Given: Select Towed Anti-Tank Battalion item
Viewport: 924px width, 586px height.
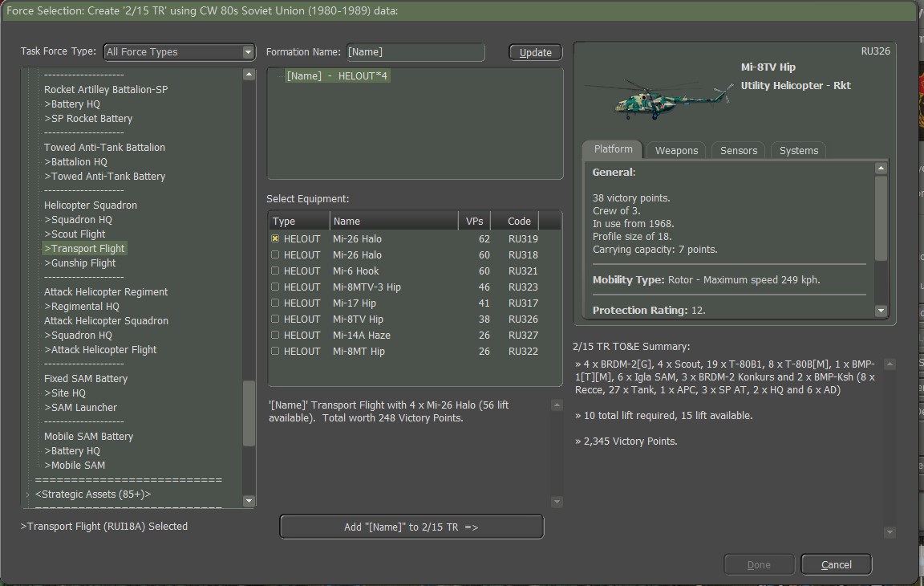Looking at the screenshot, I should click(104, 148).
